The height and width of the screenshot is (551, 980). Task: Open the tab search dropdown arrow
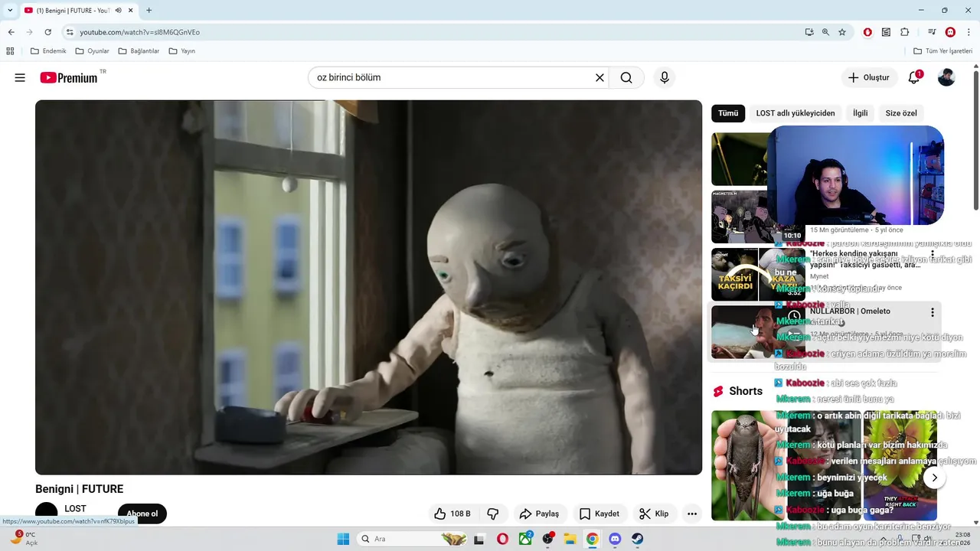click(x=10, y=10)
